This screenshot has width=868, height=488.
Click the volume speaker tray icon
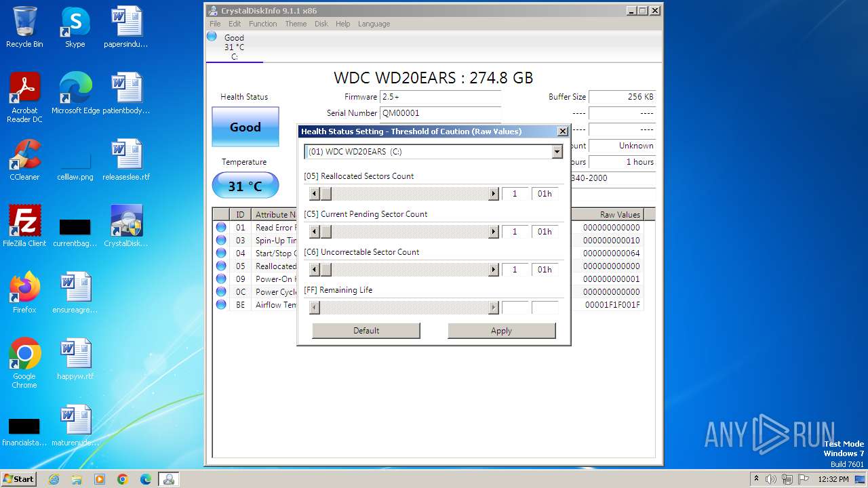point(771,479)
